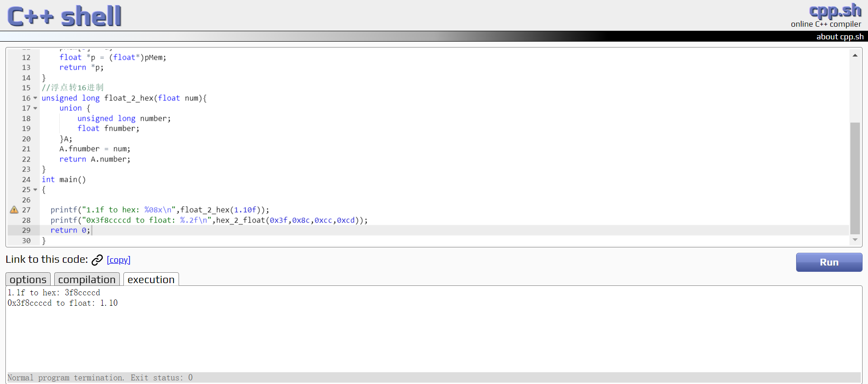The image size is (868, 384).
Task: Click the chain link icon beside copy
Action: coord(97,260)
